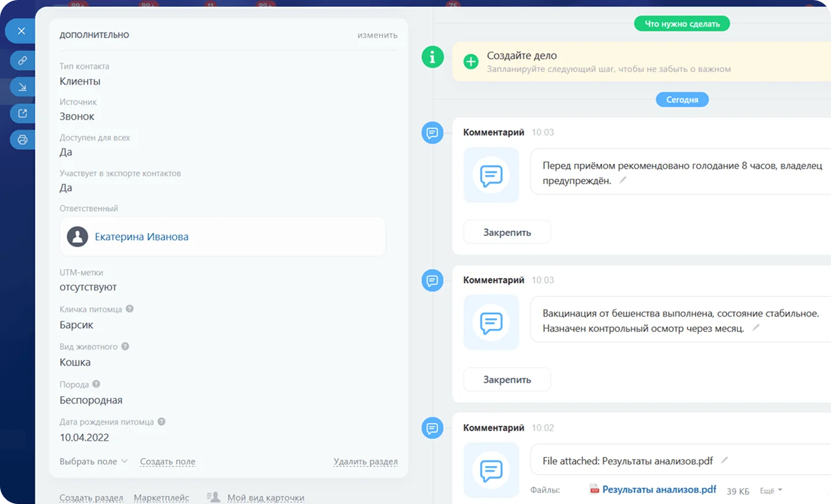
Task: Click the PDF file icon of Результаты анализов
Action: coord(594,490)
